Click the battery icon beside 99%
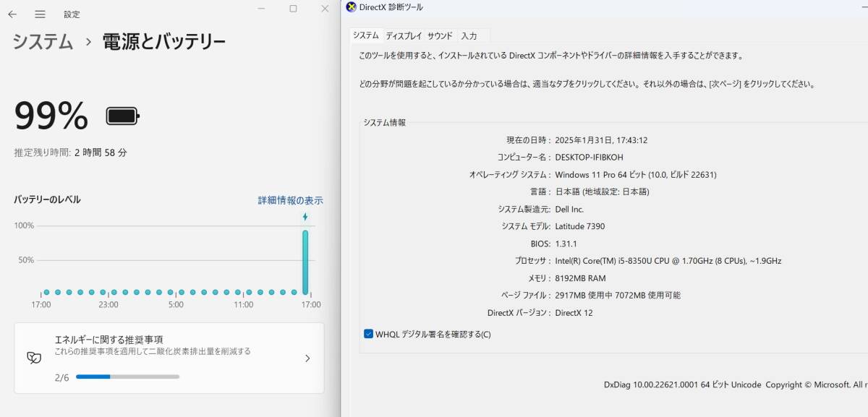Viewport: 868px width, 417px height. click(123, 116)
